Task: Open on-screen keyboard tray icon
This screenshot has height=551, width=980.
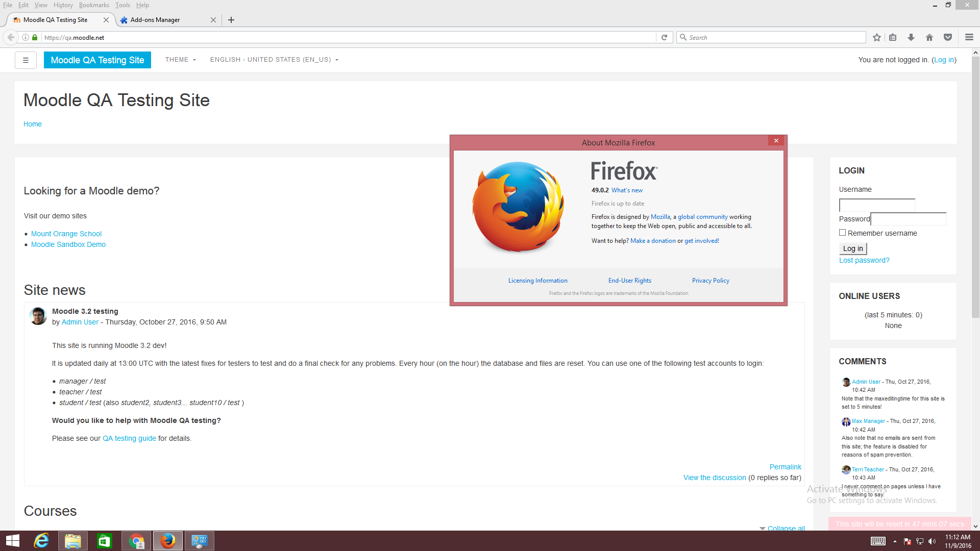Action: 878,541
